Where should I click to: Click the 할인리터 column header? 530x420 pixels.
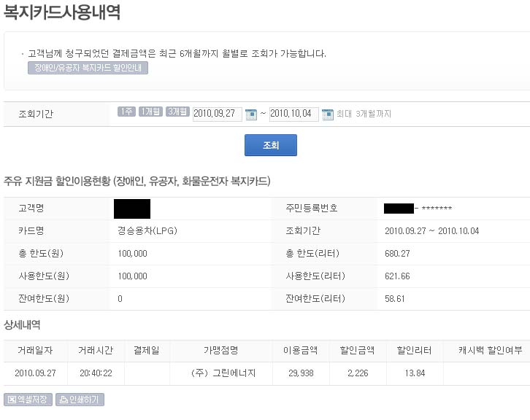pyautogui.click(x=415, y=351)
